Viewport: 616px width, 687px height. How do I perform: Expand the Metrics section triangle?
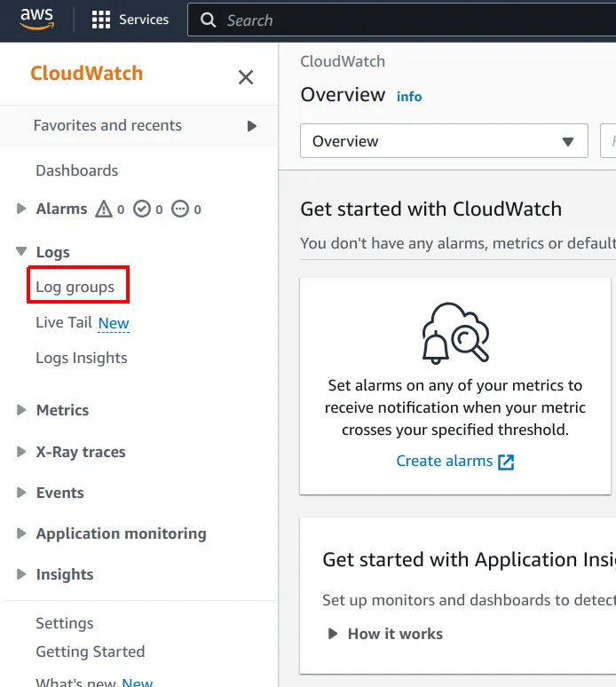(x=20, y=410)
